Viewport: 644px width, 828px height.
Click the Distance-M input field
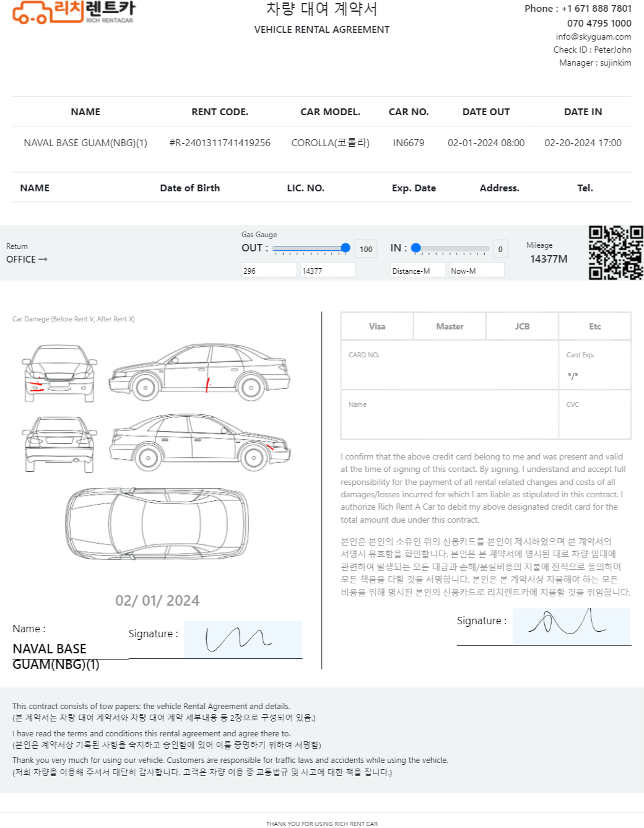click(418, 271)
